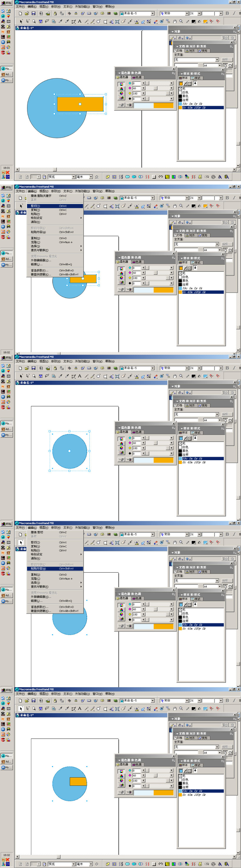
Task: Open the 视图 menu in the third screenshot
Action: coord(44,362)
